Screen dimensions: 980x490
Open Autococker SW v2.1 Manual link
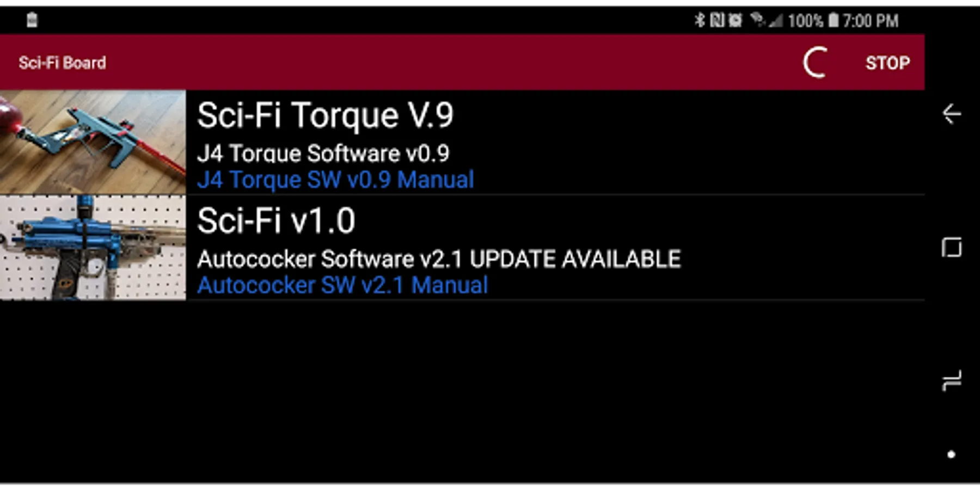(x=342, y=285)
